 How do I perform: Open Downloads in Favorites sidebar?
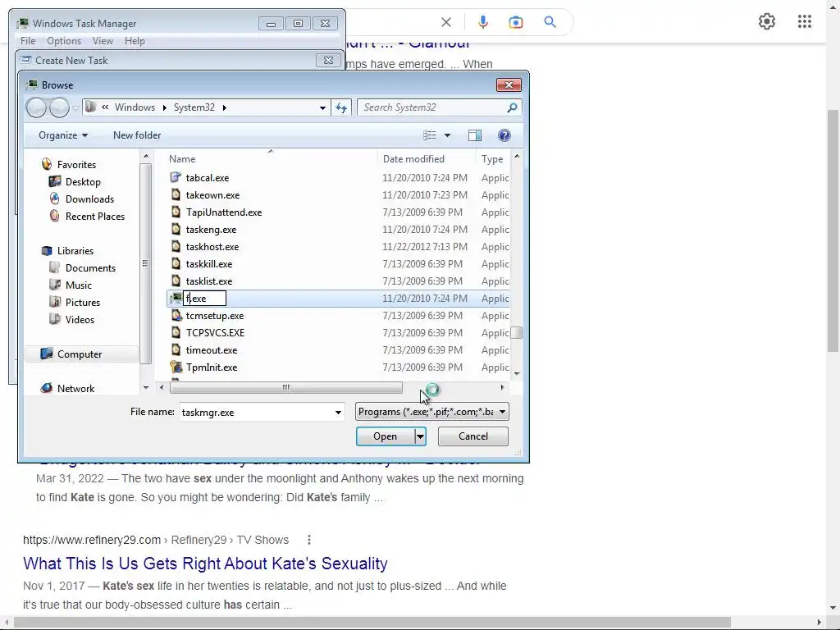(89, 199)
